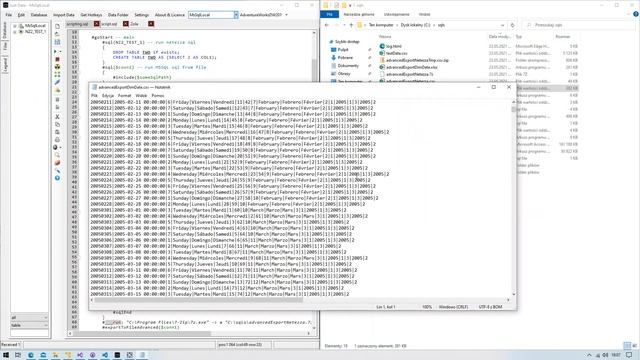Click the blue help icon in SQL toolbar

57,178
